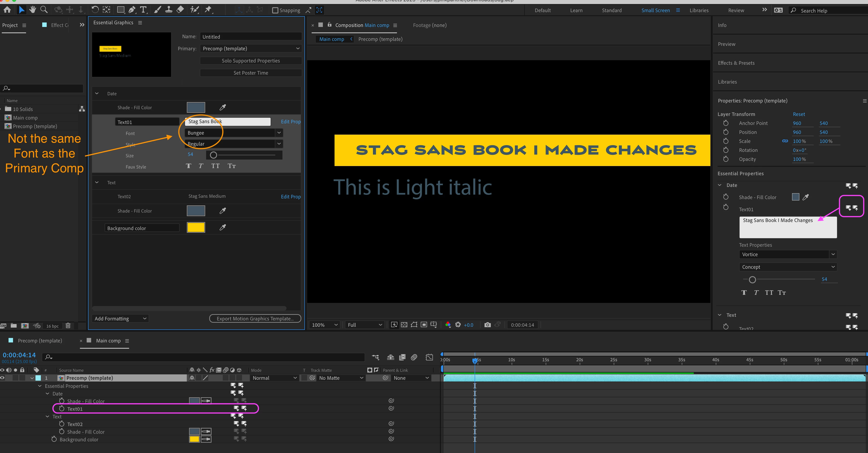Viewport: 868px width, 453px height.
Task: Select the Type tool
Action: [143, 10]
